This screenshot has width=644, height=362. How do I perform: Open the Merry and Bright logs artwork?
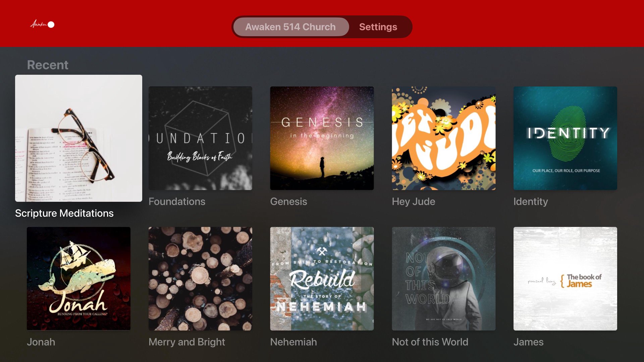coord(200,279)
